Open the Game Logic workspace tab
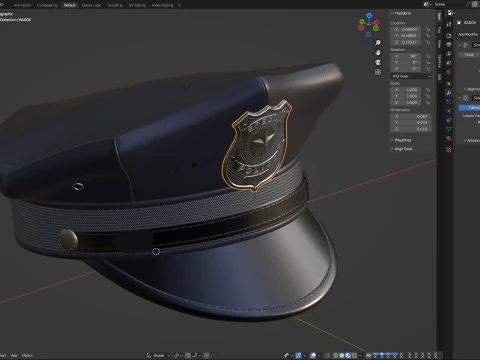480x360 pixels. [x=91, y=5]
